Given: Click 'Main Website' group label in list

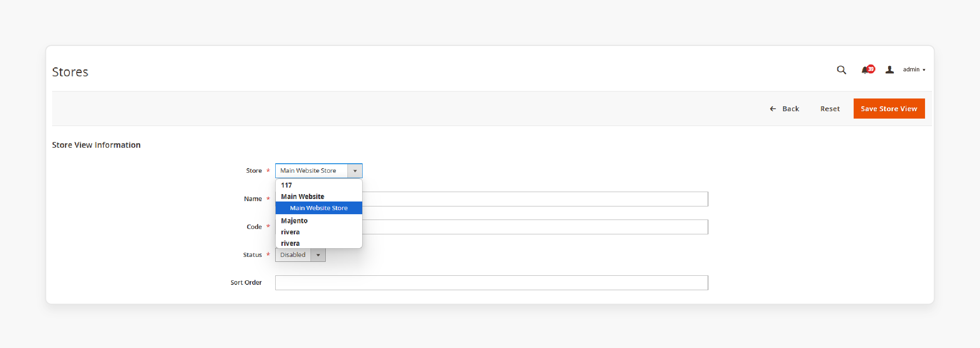Looking at the screenshot, I should coord(302,197).
